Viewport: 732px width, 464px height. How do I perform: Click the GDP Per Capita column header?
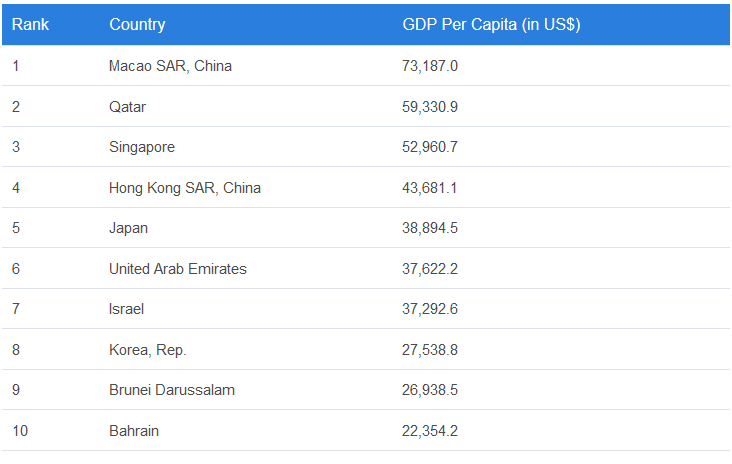491,24
